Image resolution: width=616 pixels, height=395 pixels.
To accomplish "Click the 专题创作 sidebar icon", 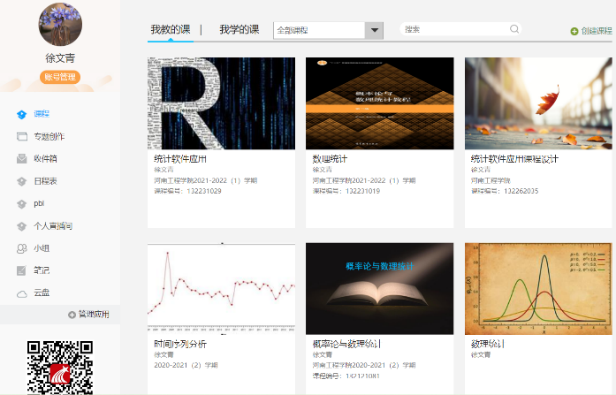I will click(x=22, y=136).
